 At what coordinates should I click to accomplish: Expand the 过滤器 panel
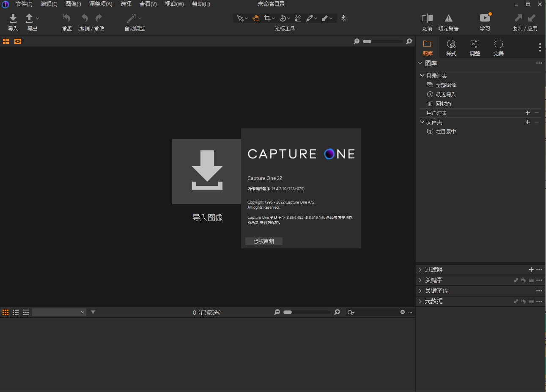tap(420, 269)
